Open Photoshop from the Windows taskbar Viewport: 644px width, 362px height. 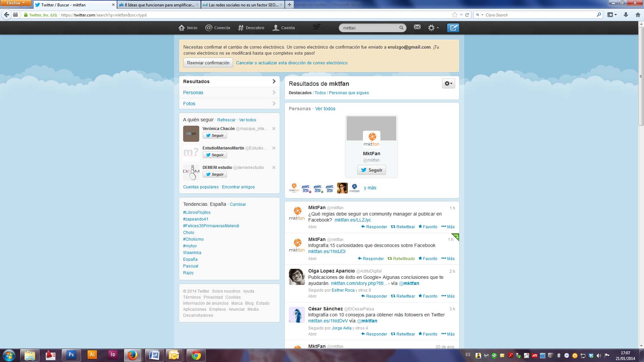tap(71, 355)
